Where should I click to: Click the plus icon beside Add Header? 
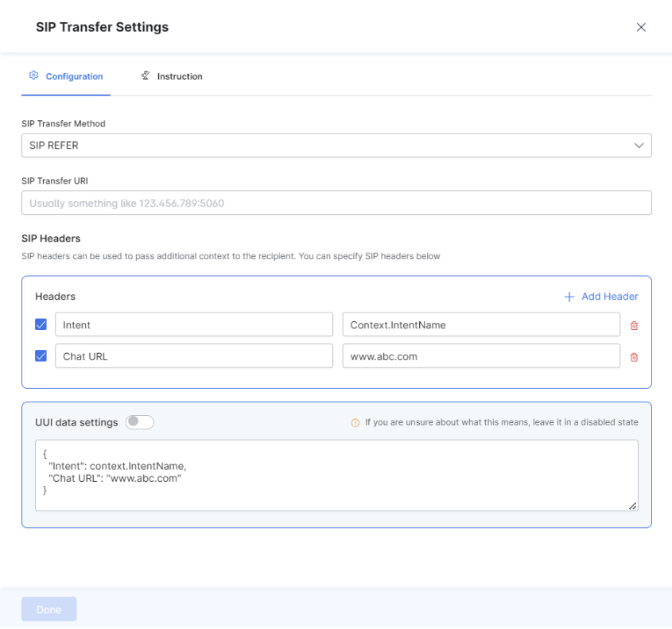[x=569, y=297]
